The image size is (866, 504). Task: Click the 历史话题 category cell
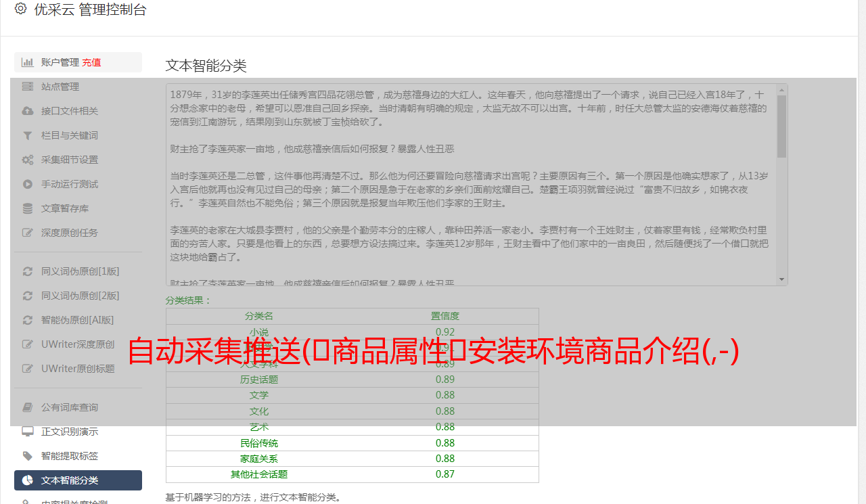(259, 380)
